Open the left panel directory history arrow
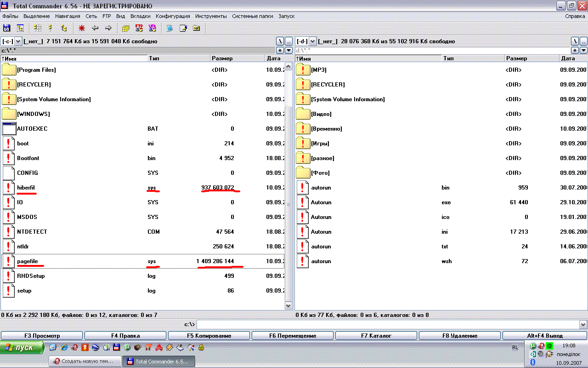Screen dimensions: 588x368 point(288,50)
